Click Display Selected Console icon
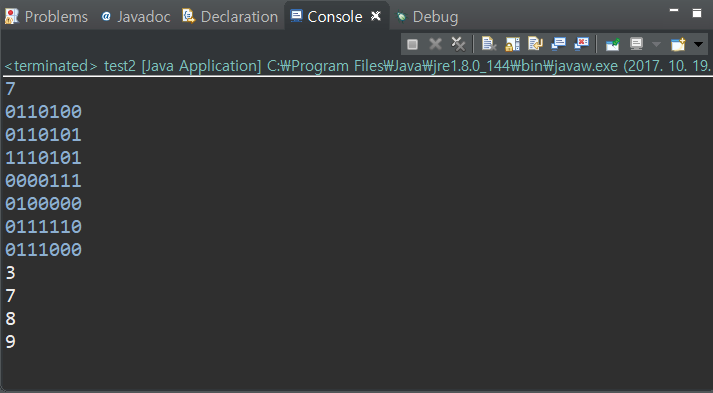713x393 pixels. point(636,44)
